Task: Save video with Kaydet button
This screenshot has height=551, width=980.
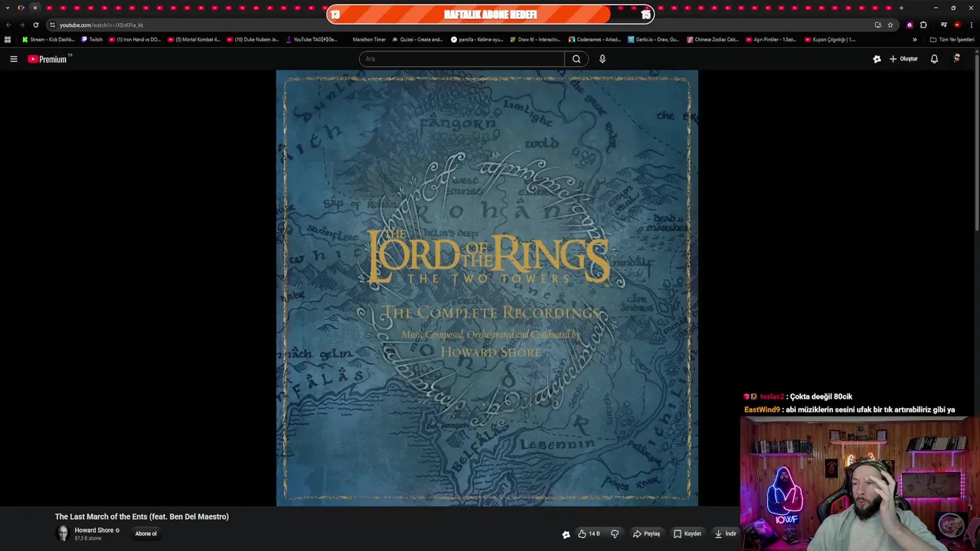Action: pyautogui.click(x=688, y=534)
